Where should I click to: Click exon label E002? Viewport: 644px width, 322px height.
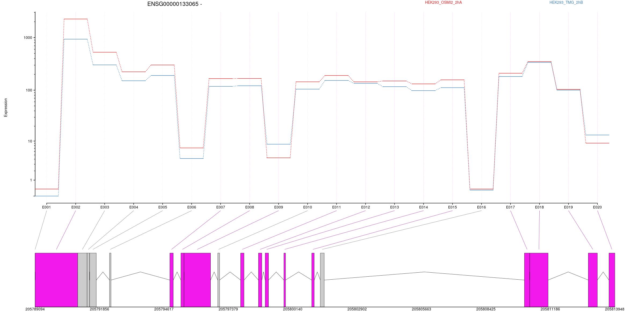[x=76, y=207]
